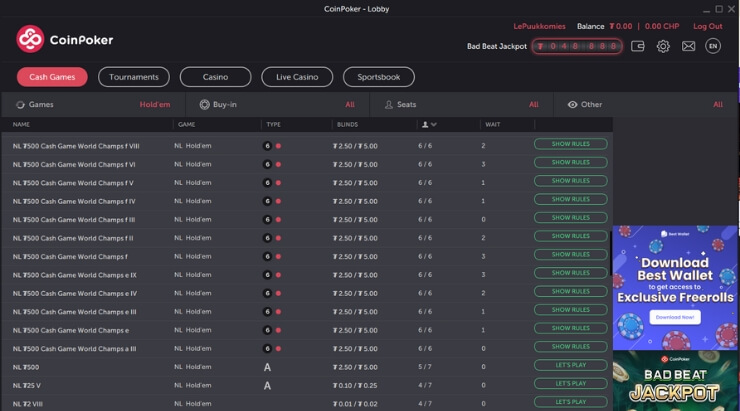Click the CoinPoker logo
The height and width of the screenshot is (411, 740).
(x=65, y=39)
